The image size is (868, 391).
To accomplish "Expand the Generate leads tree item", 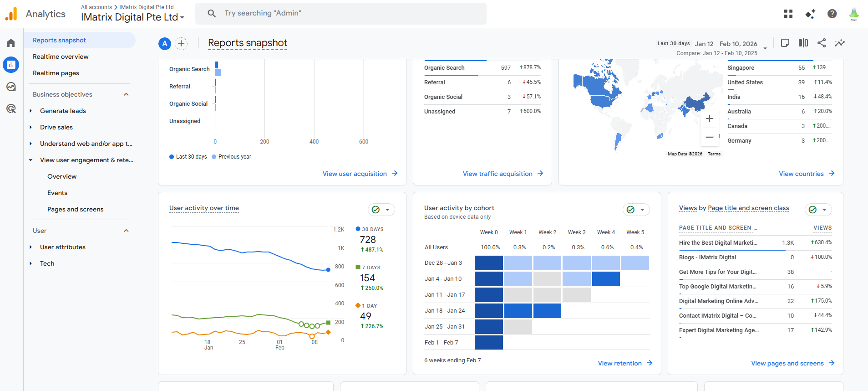I will pos(31,111).
